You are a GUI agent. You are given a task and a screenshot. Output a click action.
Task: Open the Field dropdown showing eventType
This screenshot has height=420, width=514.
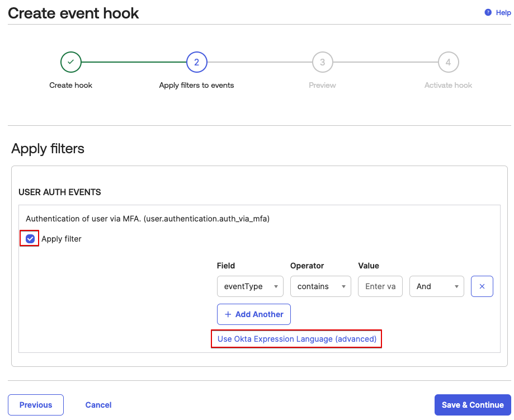[250, 286]
